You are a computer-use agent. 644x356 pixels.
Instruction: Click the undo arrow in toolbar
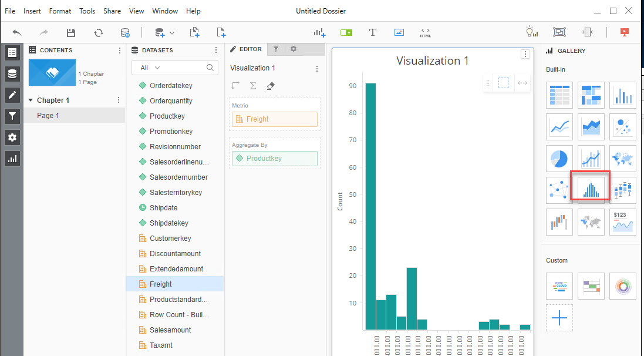pyautogui.click(x=17, y=33)
